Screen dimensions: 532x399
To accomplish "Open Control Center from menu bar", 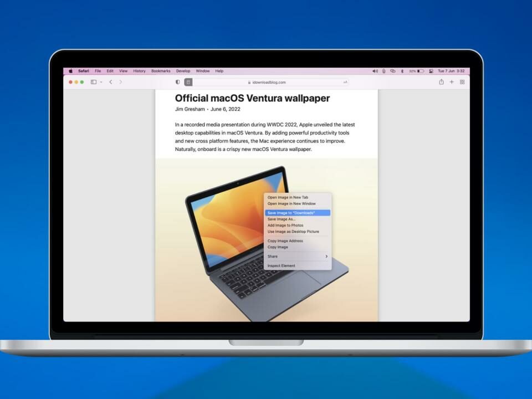I will [431, 71].
